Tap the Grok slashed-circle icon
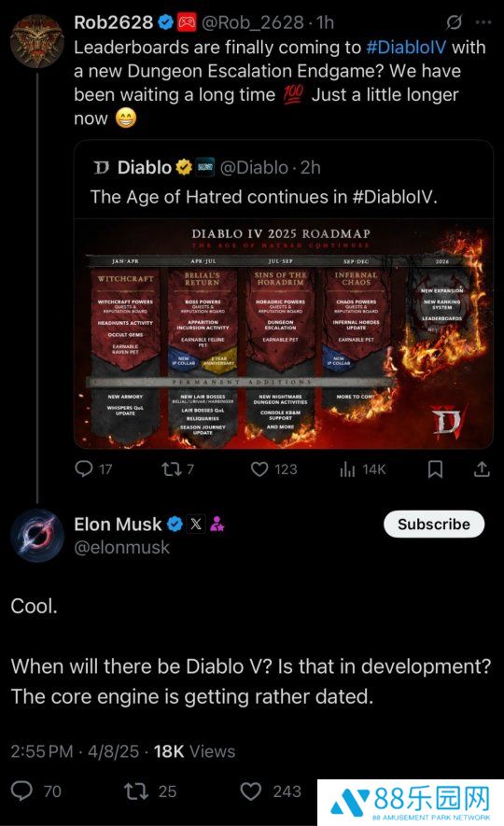Screen dimensions: 504x826 coord(454,22)
